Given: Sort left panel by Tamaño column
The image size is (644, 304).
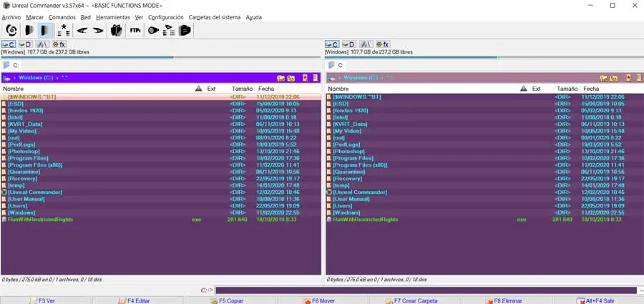Looking at the screenshot, I should 242,88.
